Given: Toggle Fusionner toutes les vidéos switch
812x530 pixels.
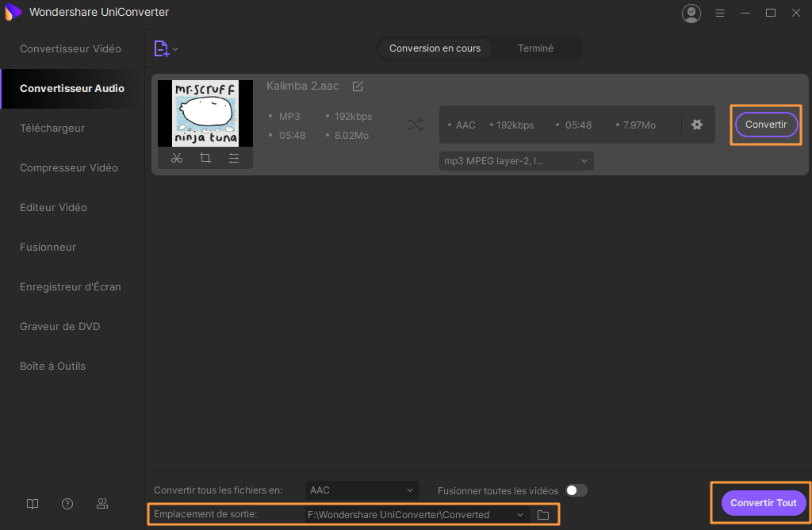Looking at the screenshot, I should (576, 490).
